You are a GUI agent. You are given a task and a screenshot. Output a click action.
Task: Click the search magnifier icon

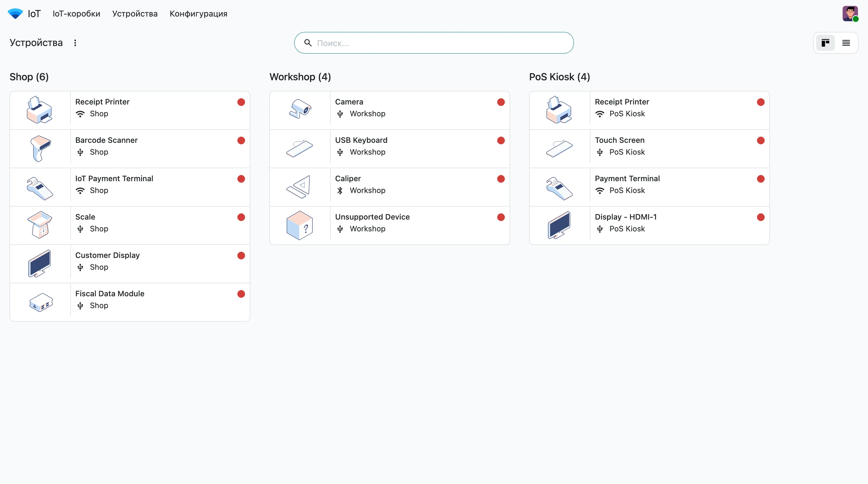[x=308, y=43]
